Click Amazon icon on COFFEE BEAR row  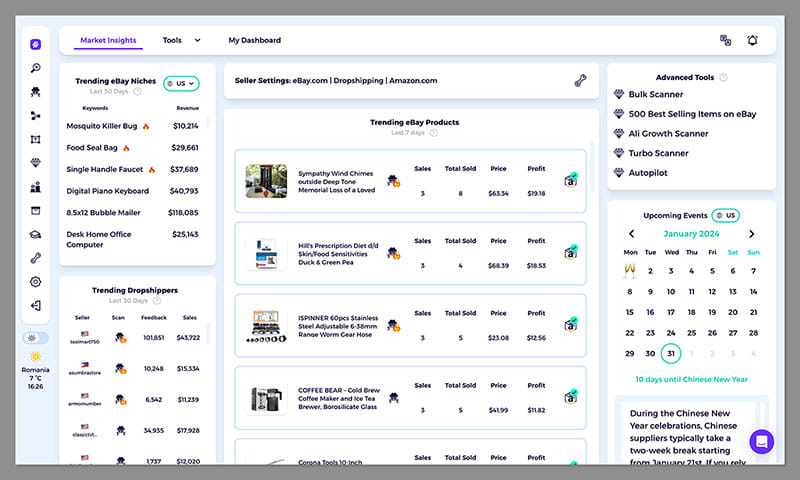[x=570, y=397]
